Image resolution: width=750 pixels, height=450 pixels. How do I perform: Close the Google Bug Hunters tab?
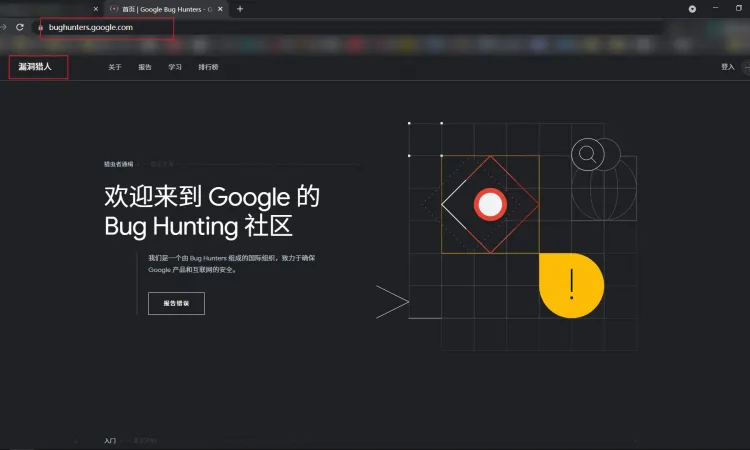point(220,9)
